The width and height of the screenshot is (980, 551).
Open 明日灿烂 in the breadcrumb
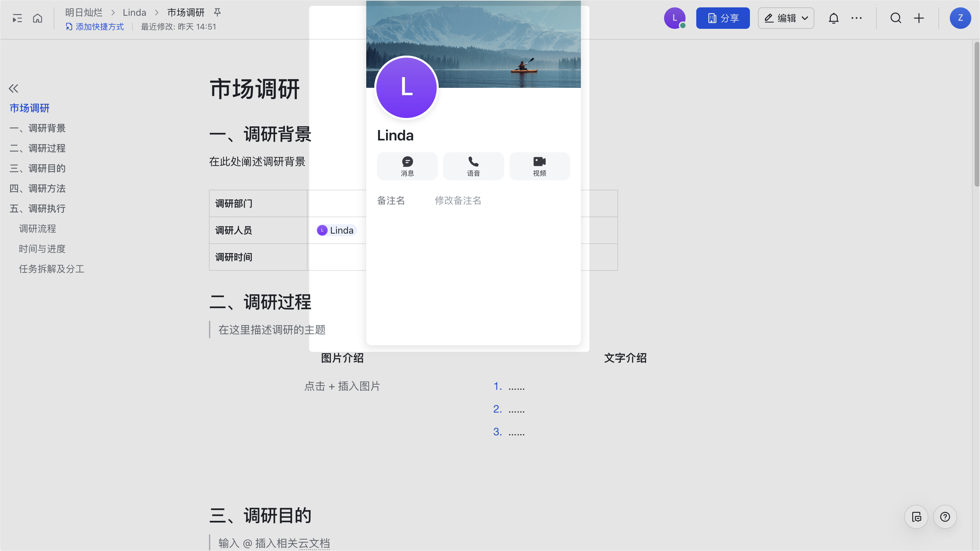coord(84,12)
